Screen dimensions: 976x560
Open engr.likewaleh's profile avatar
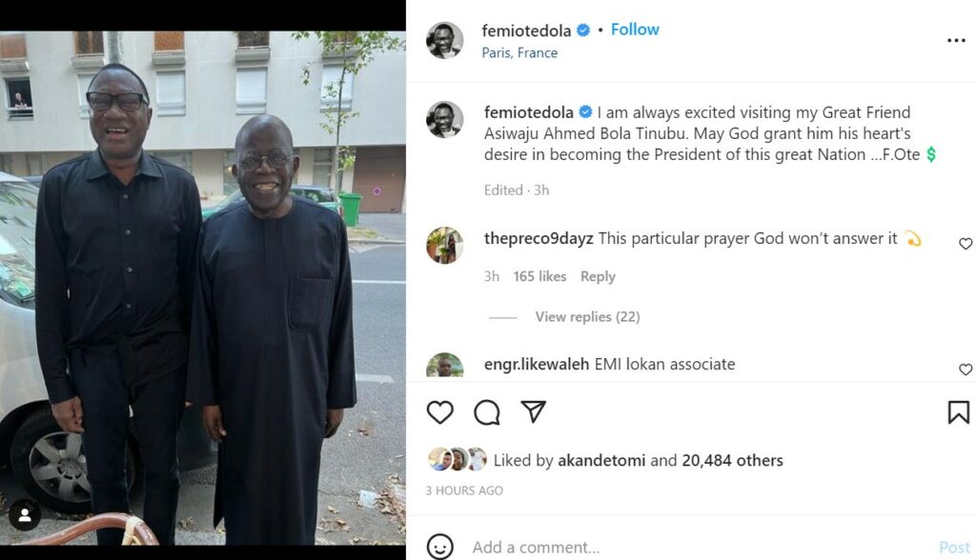pyautogui.click(x=444, y=367)
